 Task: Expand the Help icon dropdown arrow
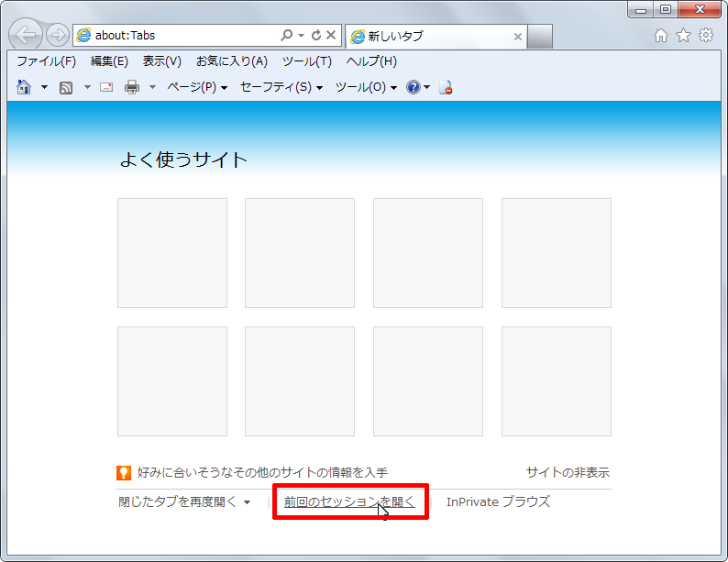pyautogui.click(x=426, y=87)
